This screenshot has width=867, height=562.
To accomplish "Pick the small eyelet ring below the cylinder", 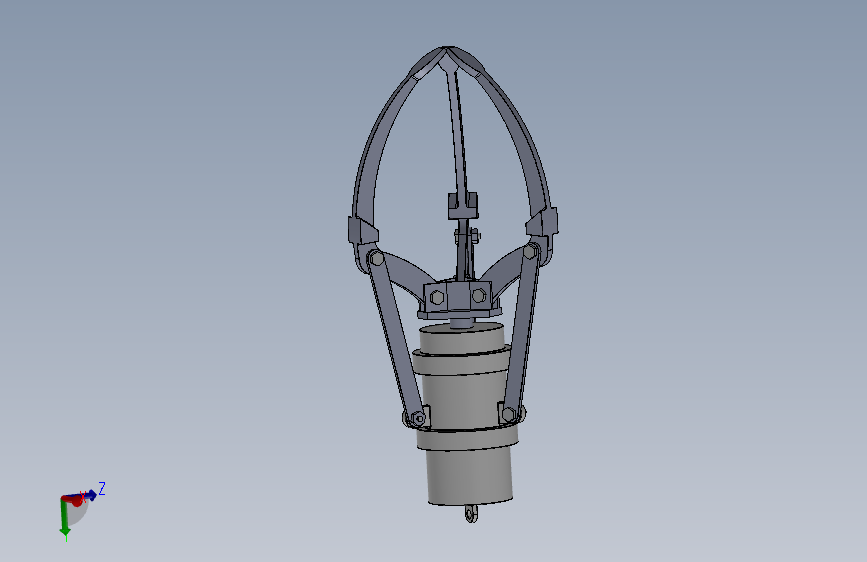I will click(x=471, y=514).
